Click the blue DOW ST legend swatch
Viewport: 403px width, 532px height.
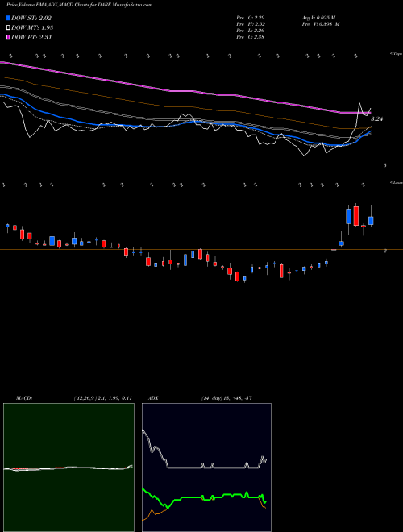8,18
